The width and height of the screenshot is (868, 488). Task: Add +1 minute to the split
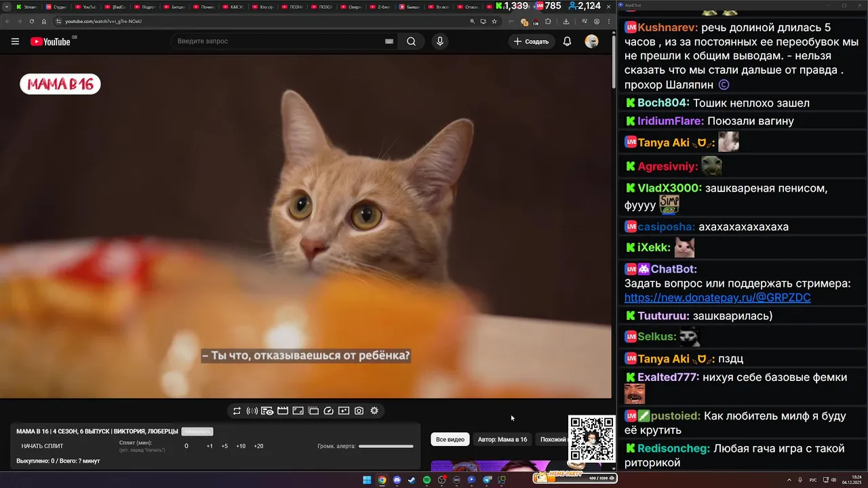click(210, 446)
